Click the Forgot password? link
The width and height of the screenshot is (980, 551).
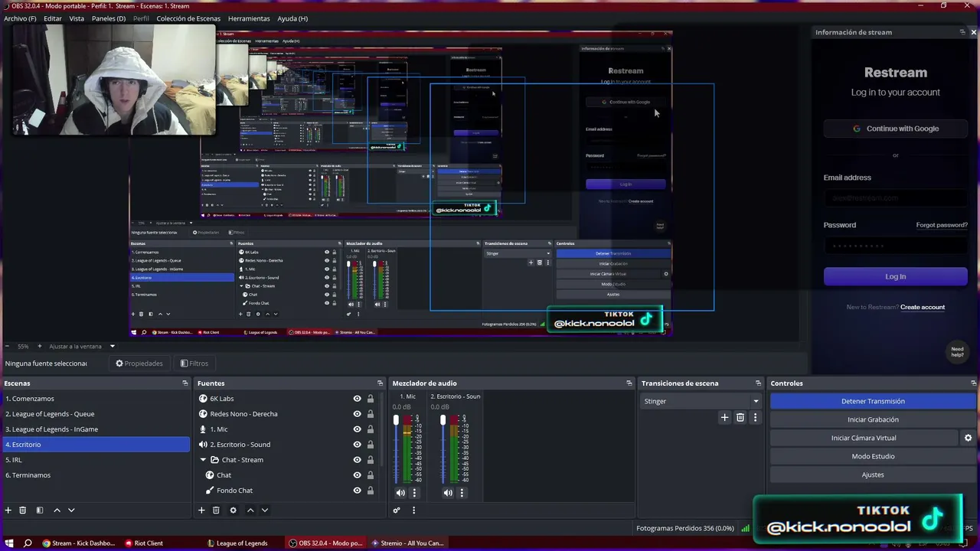coord(942,225)
